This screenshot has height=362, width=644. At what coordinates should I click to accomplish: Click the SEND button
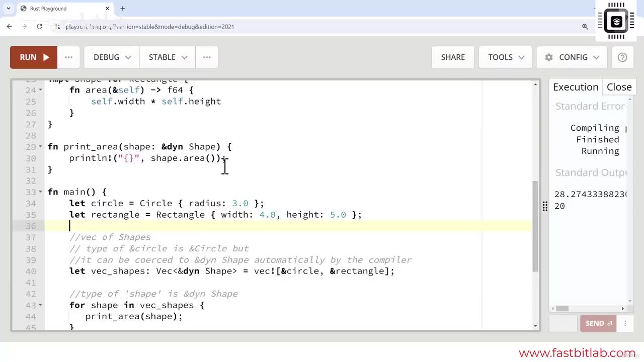pos(598,324)
